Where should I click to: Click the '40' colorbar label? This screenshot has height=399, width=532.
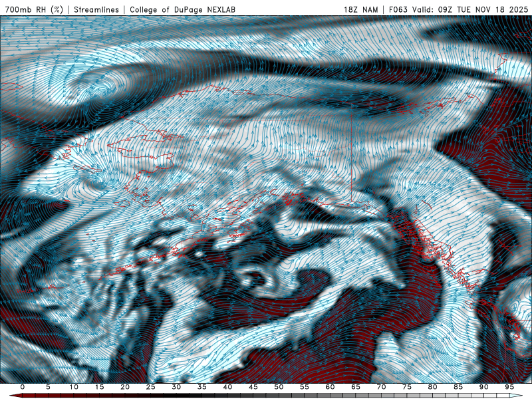[x=227, y=387]
